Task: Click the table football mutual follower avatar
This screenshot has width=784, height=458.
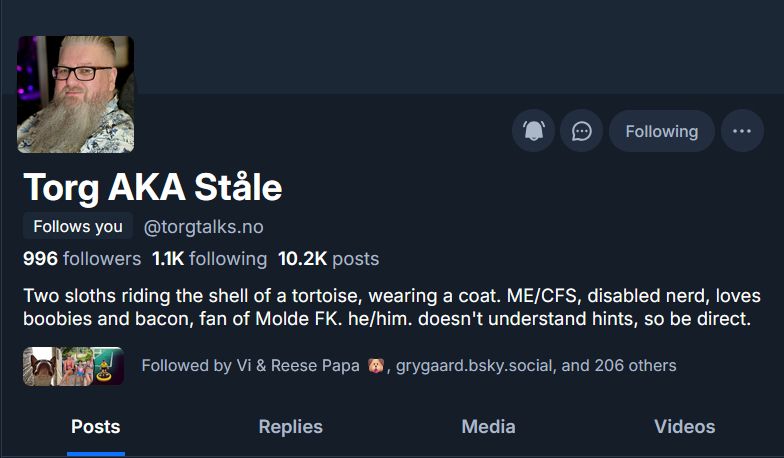Action: pyautogui.click(x=106, y=366)
